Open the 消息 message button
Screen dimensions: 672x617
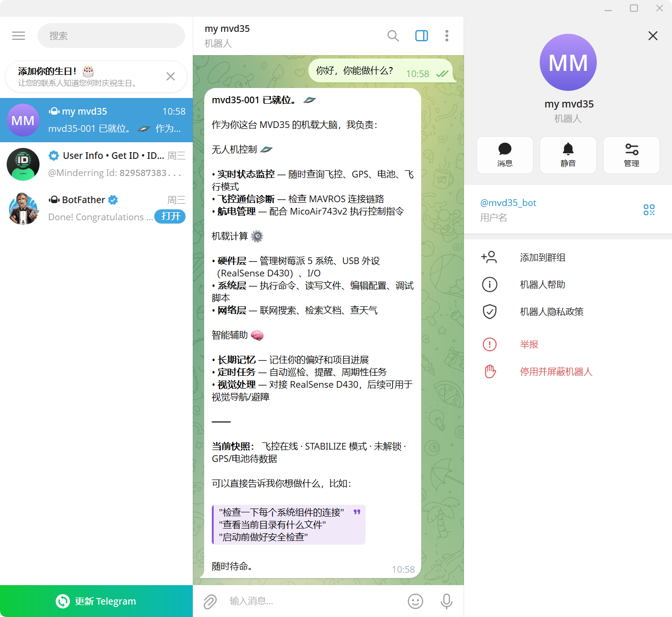click(505, 155)
